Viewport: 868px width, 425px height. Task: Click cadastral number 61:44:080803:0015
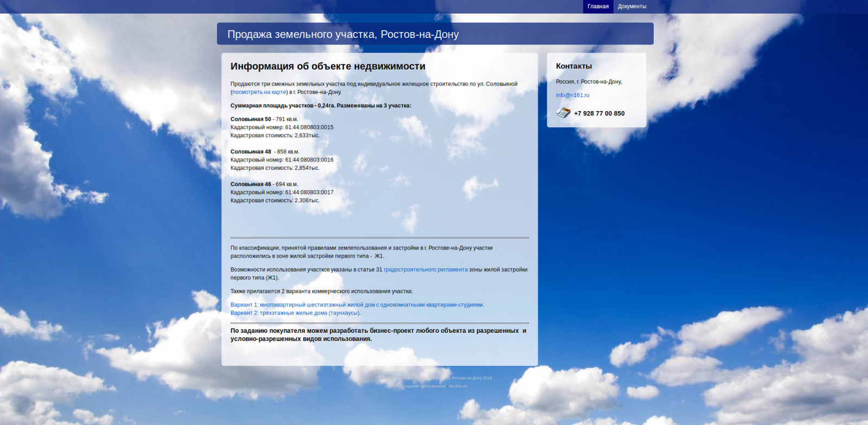point(309,127)
